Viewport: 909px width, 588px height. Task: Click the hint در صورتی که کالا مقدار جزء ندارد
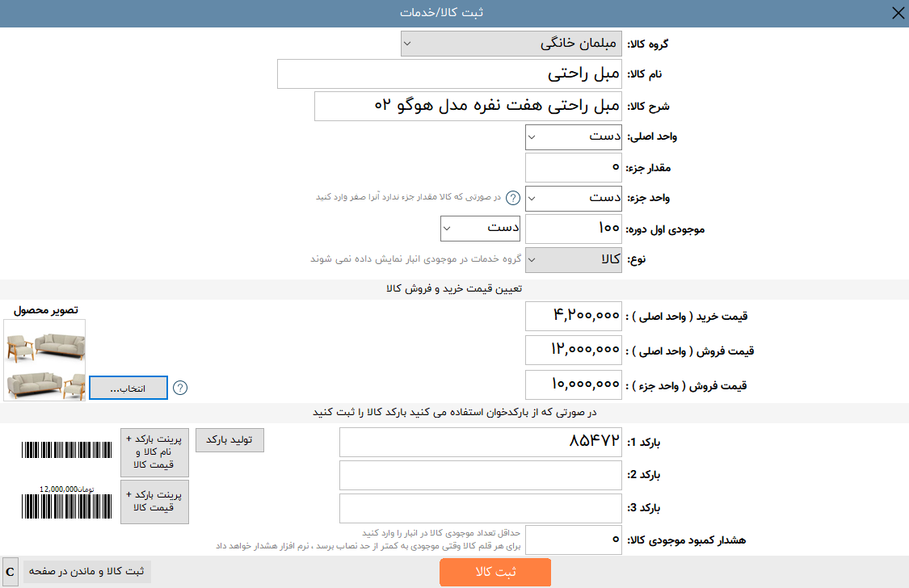pyautogui.click(x=408, y=197)
